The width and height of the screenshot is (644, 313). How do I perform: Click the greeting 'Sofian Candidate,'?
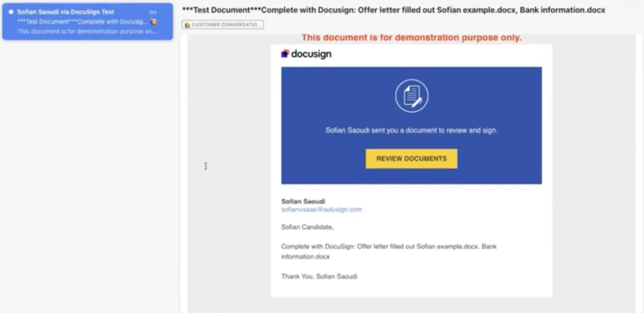pyautogui.click(x=307, y=227)
